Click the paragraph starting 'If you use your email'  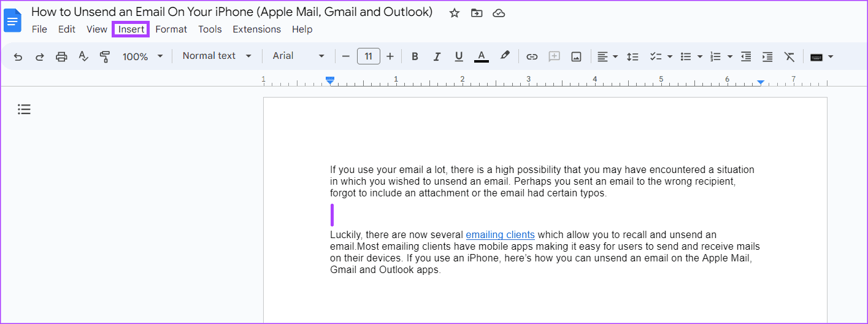click(x=542, y=182)
